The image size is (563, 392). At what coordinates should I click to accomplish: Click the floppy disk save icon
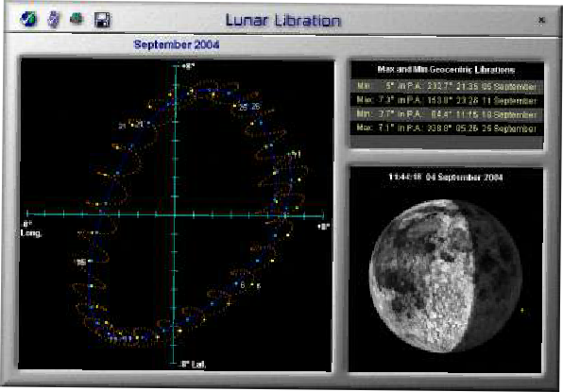coord(102,20)
